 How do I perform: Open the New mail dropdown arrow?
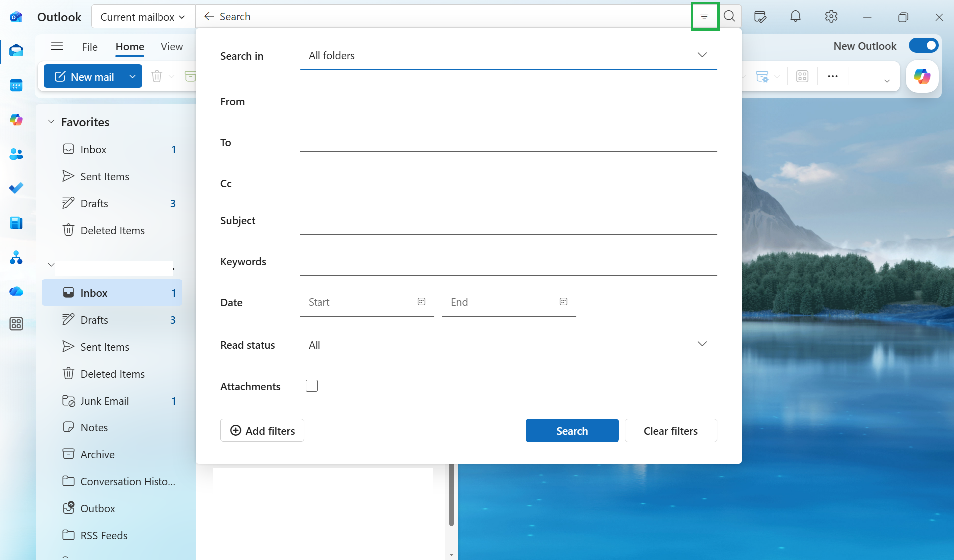(x=132, y=76)
